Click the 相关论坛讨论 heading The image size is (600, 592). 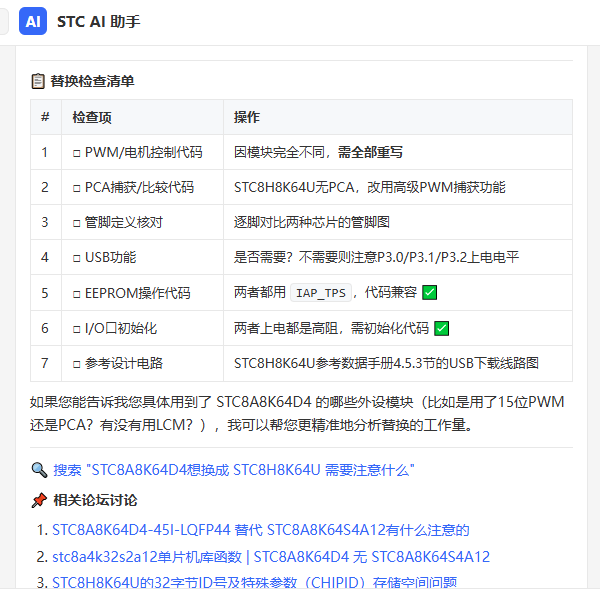[x=95, y=500]
